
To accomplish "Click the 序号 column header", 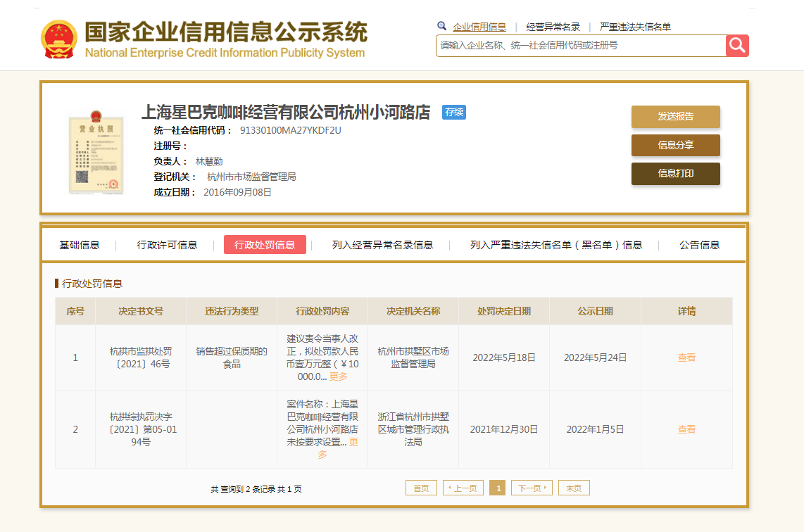I will 75,311.
